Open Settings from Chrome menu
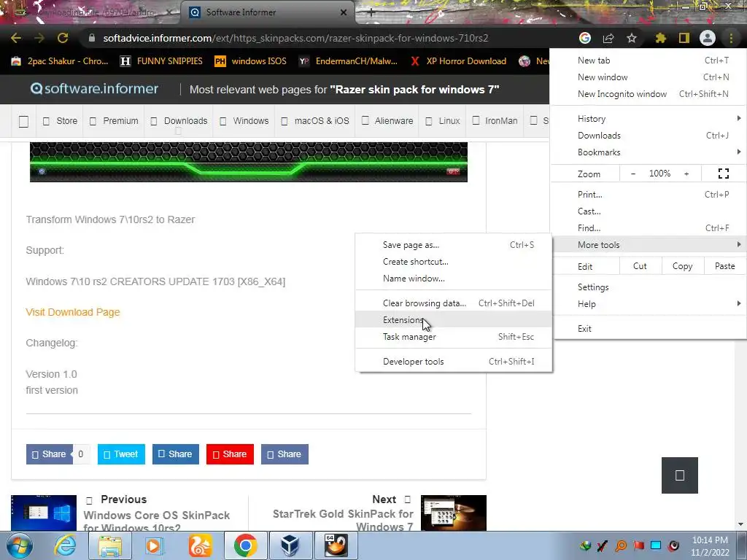This screenshot has height=560, width=747. click(x=648, y=287)
